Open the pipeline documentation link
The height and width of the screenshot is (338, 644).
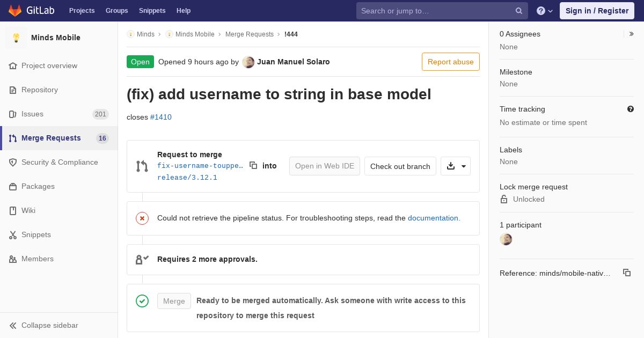pos(434,218)
